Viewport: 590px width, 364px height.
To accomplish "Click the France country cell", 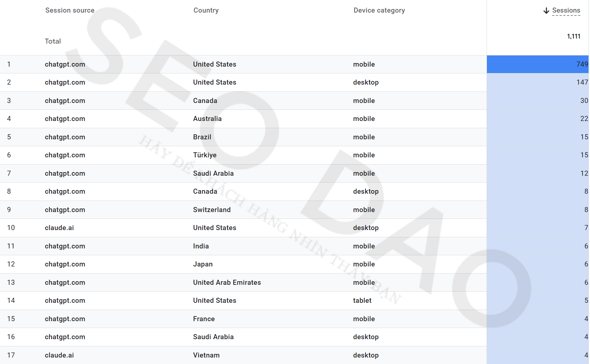I will 204,319.
